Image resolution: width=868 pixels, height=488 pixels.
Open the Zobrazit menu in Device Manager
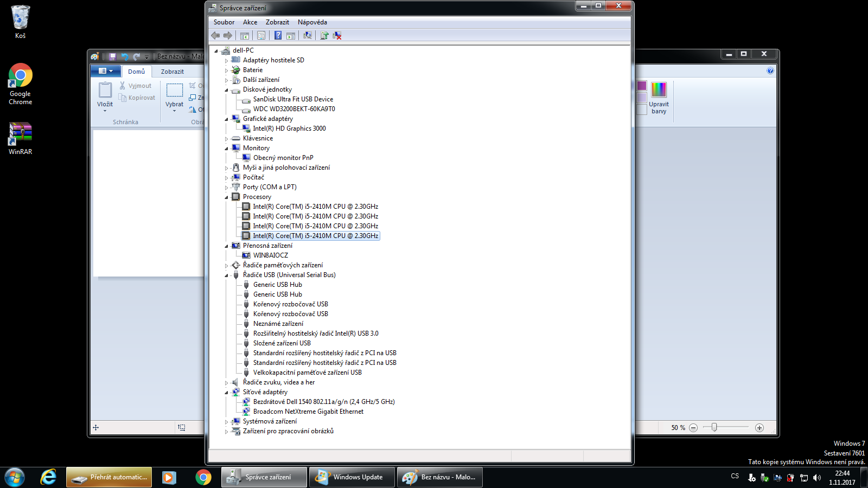point(277,22)
